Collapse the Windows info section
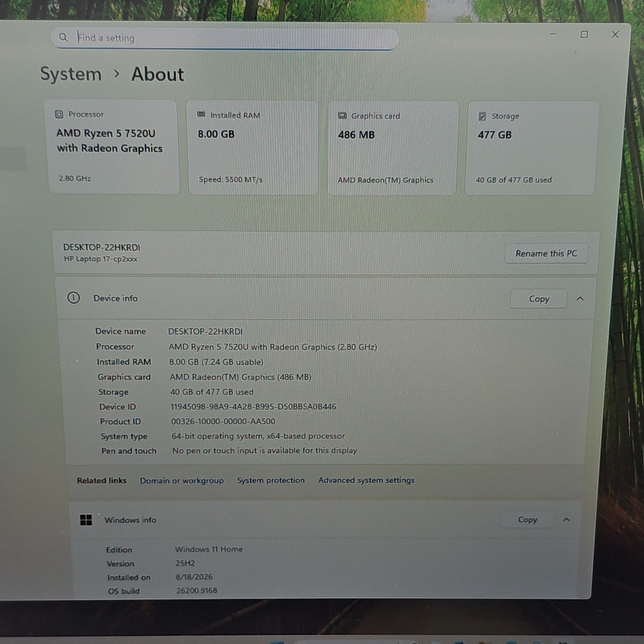This screenshot has width=644, height=644. click(x=566, y=520)
